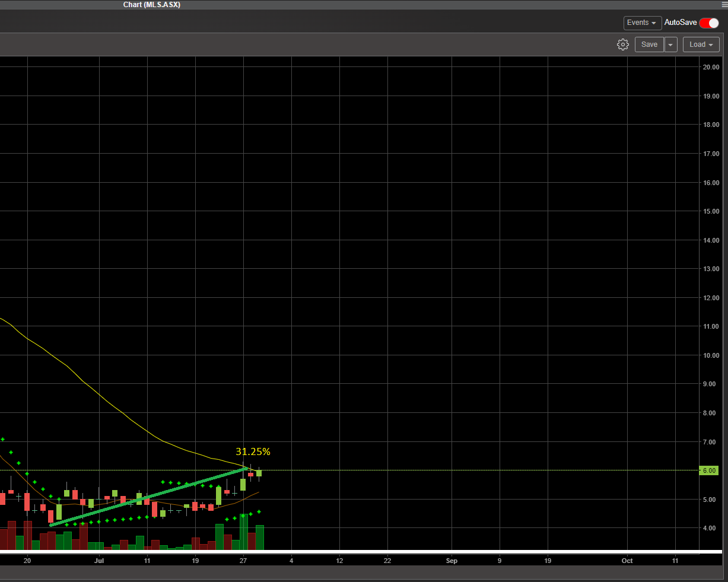Select the Chart (MLS.ASX) title

(x=152, y=5)
